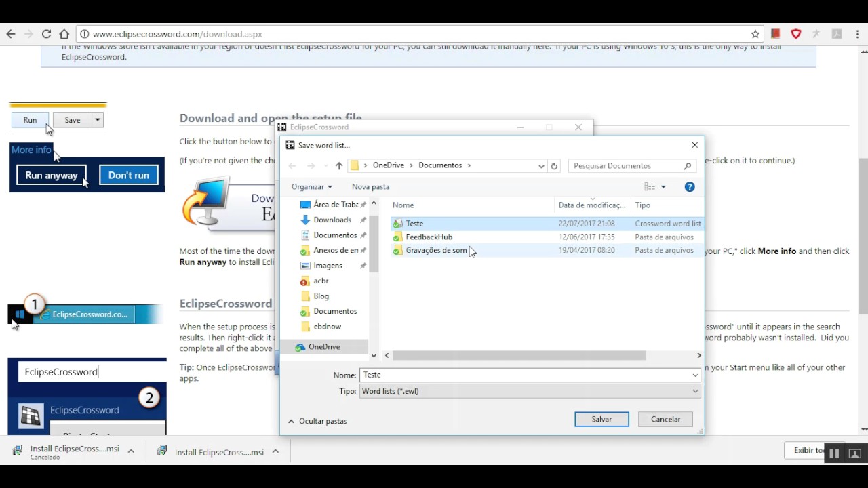This screenshot has width=868, height=488.
Task: Open the browser home page
Action: pos(64,34)
